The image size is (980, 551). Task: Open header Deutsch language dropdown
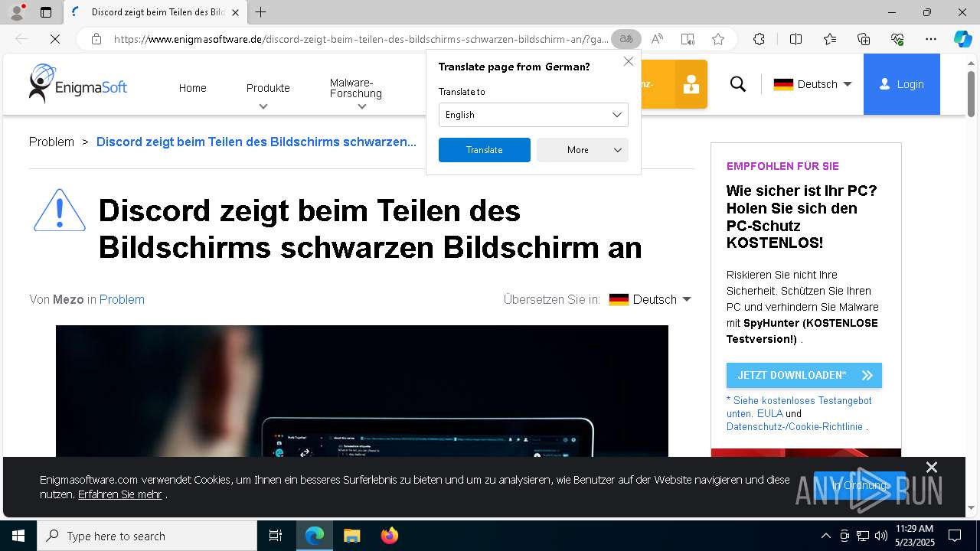[x=812, y=84]
